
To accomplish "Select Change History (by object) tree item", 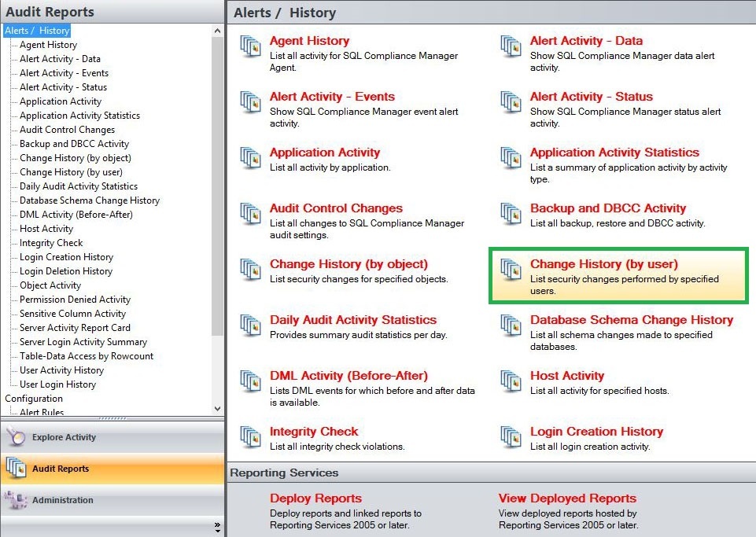I will 76,158.
